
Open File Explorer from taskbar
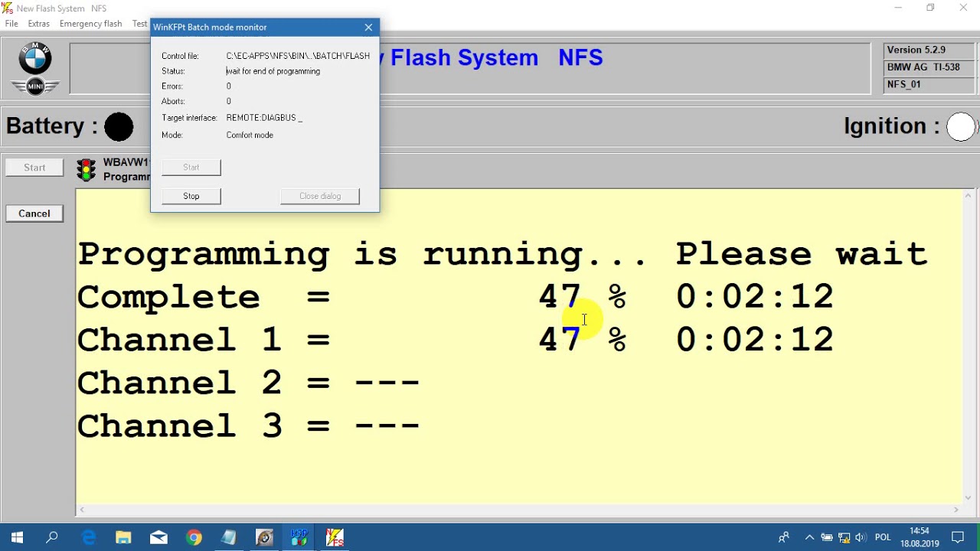[x=123, y=537]
